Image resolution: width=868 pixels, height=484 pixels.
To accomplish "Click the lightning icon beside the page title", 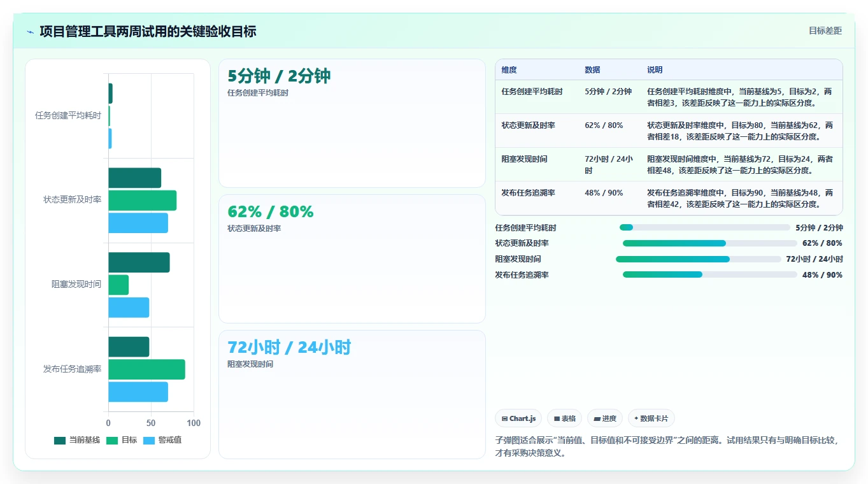I will tap(30, 32).
